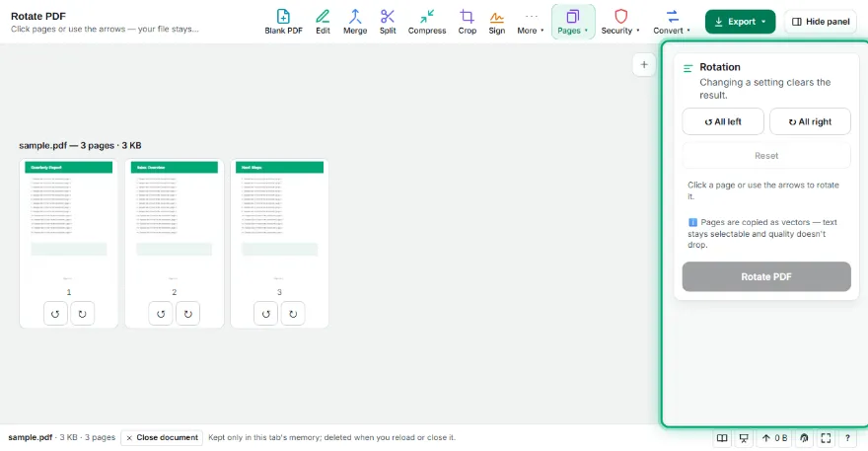This screenshot has height=451, width=868.
Task: Open the Convert dropdown menu
Action: [672, 22]
